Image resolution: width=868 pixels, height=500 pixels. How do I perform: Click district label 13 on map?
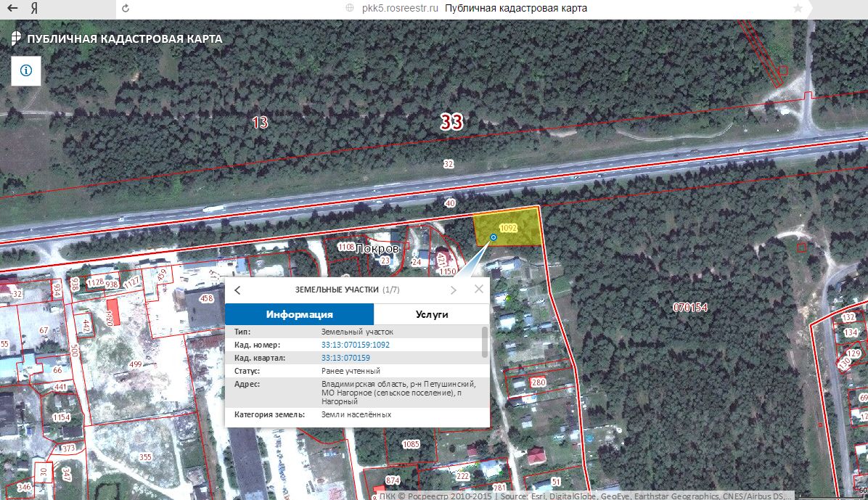pos(260,122)
